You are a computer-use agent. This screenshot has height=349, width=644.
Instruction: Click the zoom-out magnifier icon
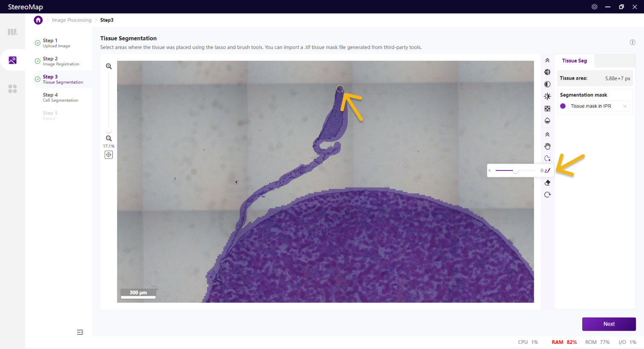109,138
